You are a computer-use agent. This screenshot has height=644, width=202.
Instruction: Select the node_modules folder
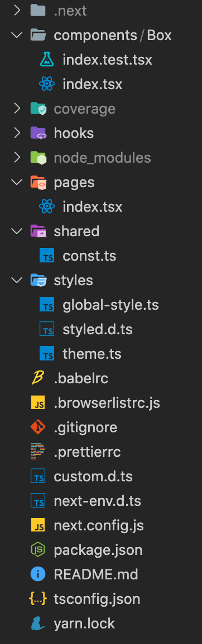(102, 158)
